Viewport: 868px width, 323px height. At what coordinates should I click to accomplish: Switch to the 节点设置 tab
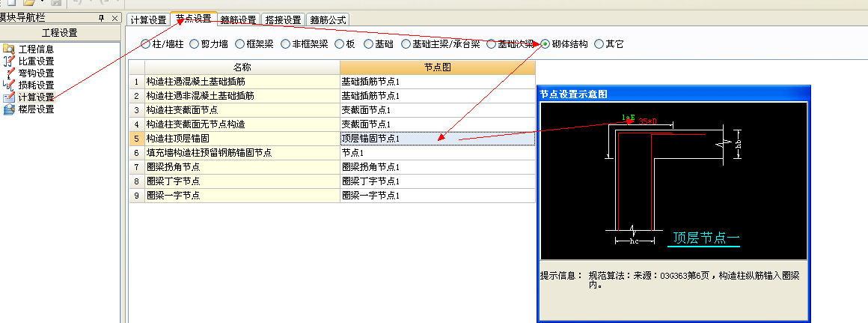[194, 19]
